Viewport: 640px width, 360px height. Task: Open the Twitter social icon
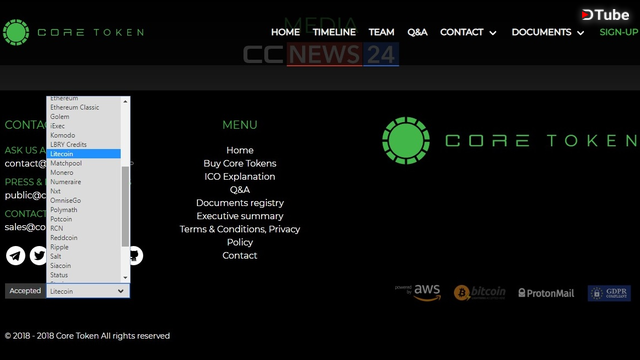[39, 256]
